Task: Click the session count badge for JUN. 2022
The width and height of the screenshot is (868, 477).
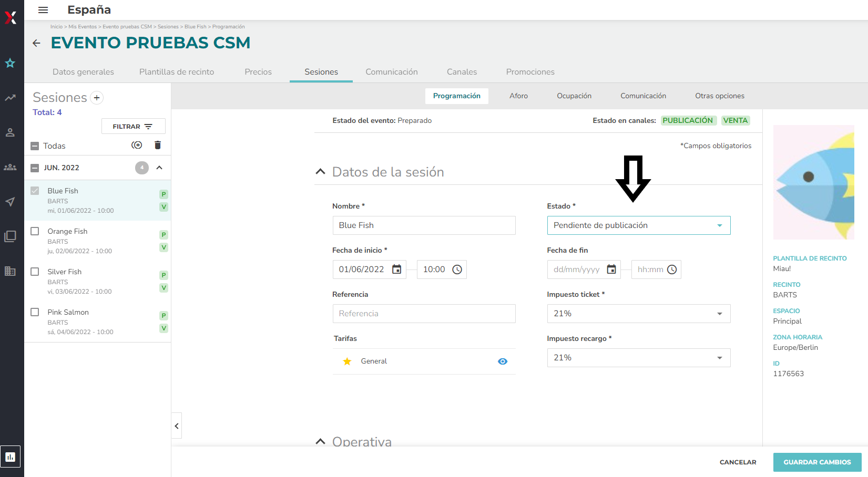Action: pyautogui.click(x=142, y=168)
